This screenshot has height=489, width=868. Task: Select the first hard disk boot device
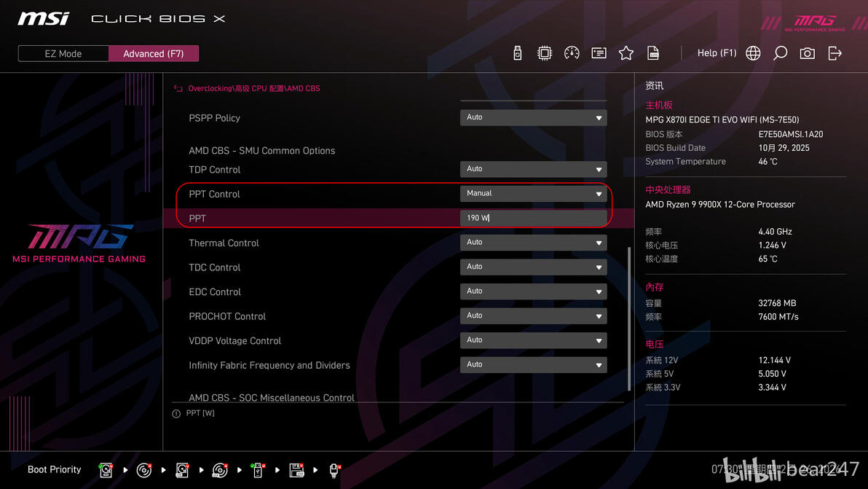[x=106, y=470]
